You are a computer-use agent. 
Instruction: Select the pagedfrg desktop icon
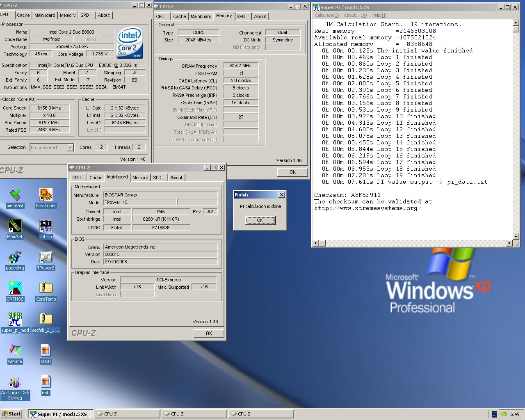point(15,260)
